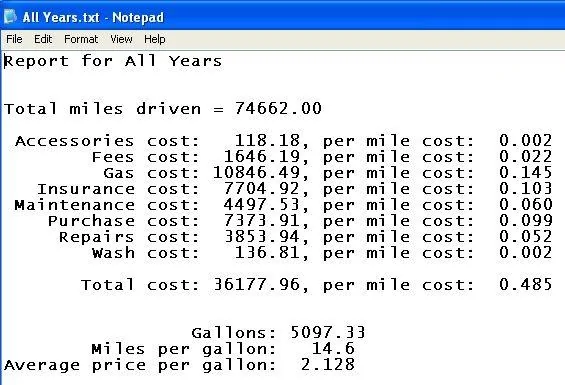Viewport: 565px width, 385px height.
Task: Click the total per mile cost 0.485
Action: (x=525, y=284)
